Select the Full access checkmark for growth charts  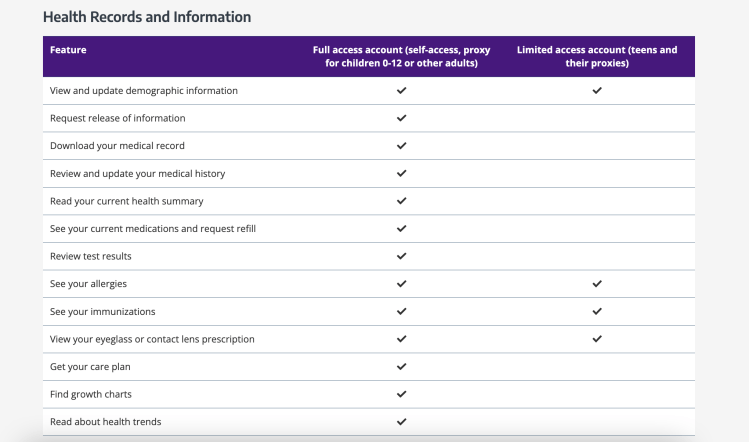tap(401, 394)
